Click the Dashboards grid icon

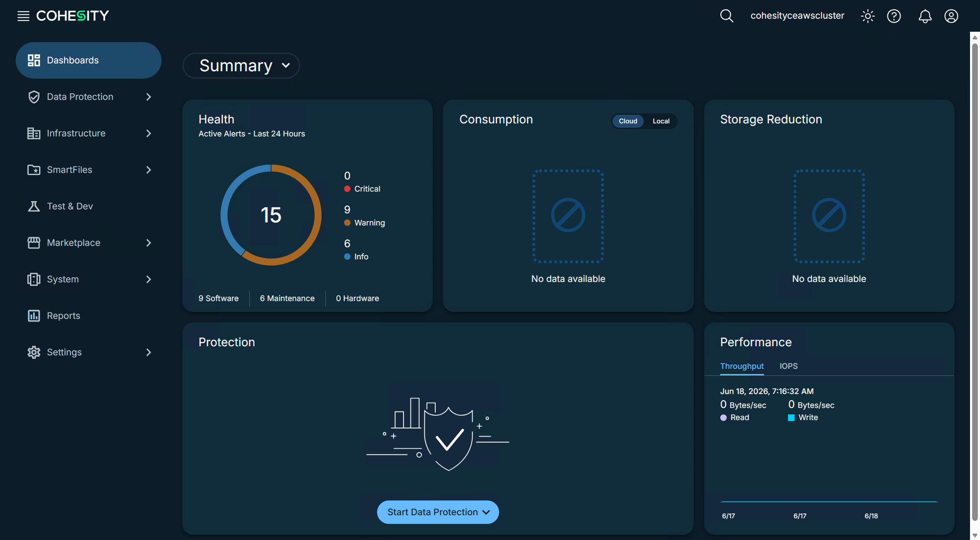tap(34, 60)
